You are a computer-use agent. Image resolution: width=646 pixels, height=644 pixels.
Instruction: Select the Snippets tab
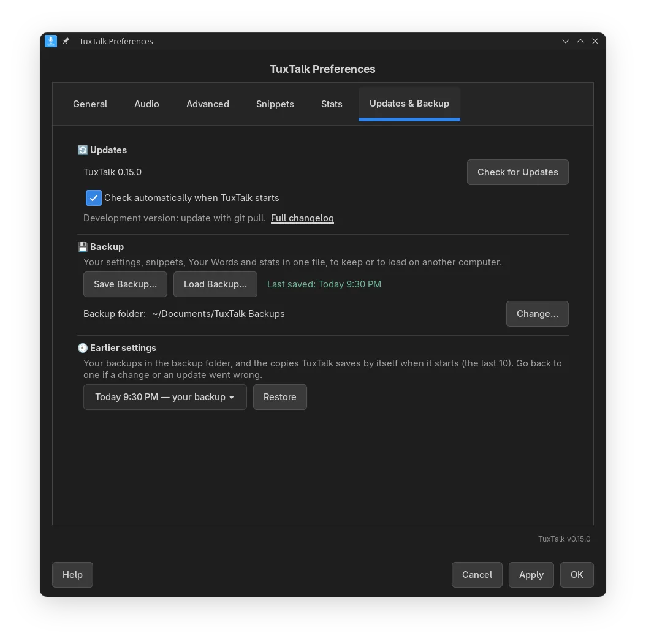tap(275, 104)
